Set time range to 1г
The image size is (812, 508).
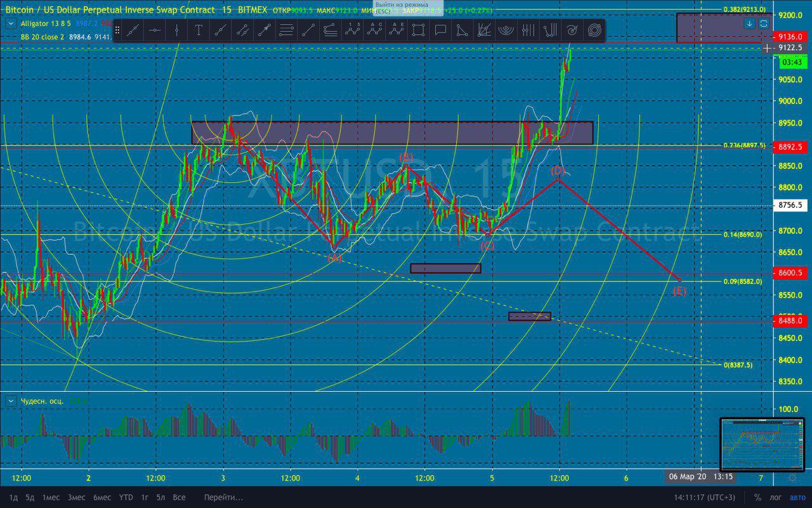[145, 497]
